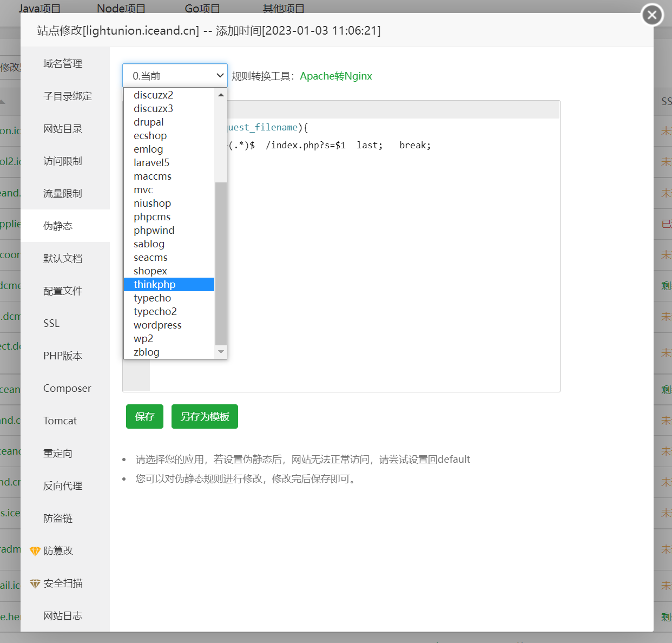Switch to the SSL settings tab
The image size is (672, 643).
coord(51,324)
